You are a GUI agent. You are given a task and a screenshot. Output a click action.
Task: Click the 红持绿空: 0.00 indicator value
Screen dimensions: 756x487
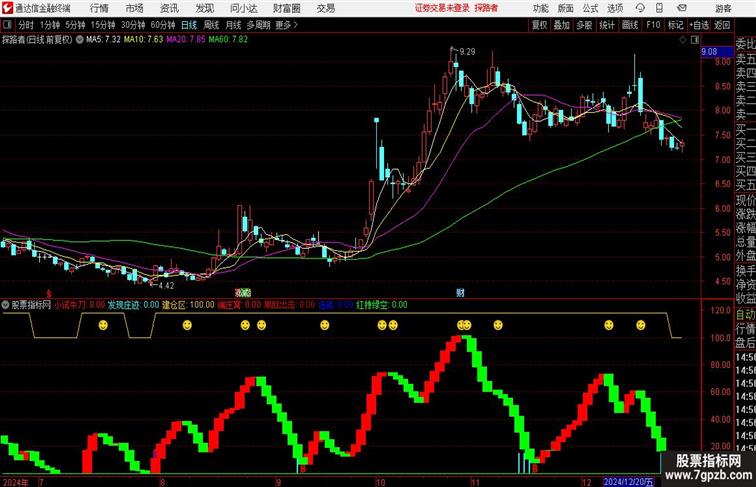pos(382,305)
